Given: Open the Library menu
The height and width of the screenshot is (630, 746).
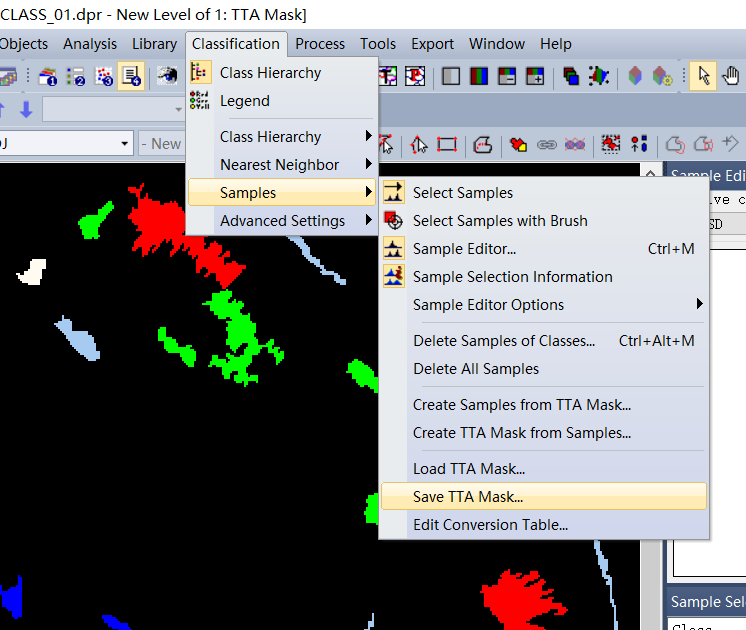Looking at the screenshot, I should point(154,44).
